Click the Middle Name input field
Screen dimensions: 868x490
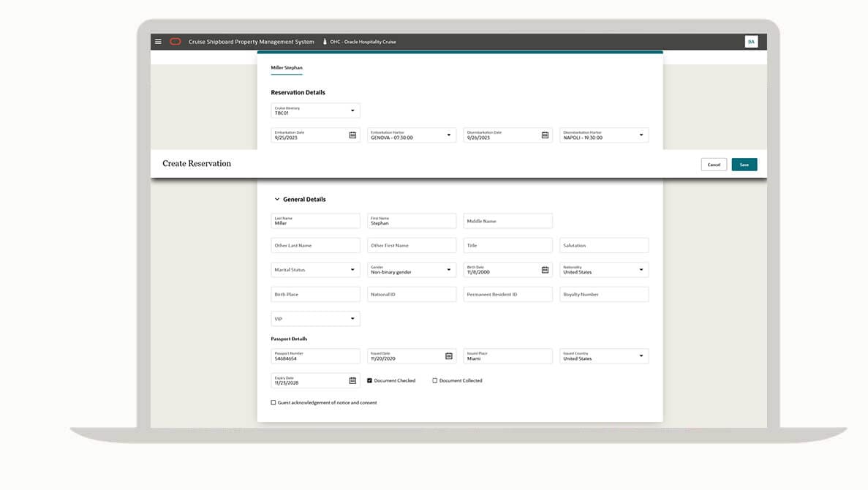point(507,221)
